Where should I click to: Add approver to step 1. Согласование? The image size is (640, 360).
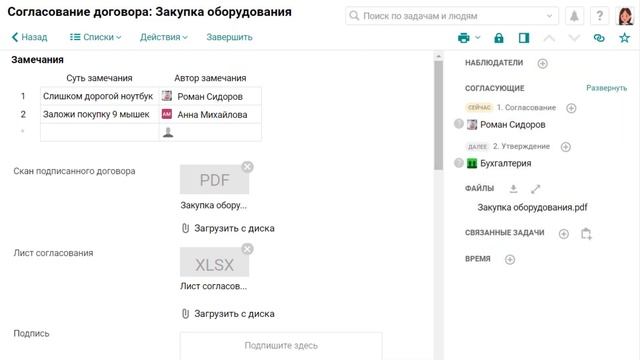(x=571, y=108)
